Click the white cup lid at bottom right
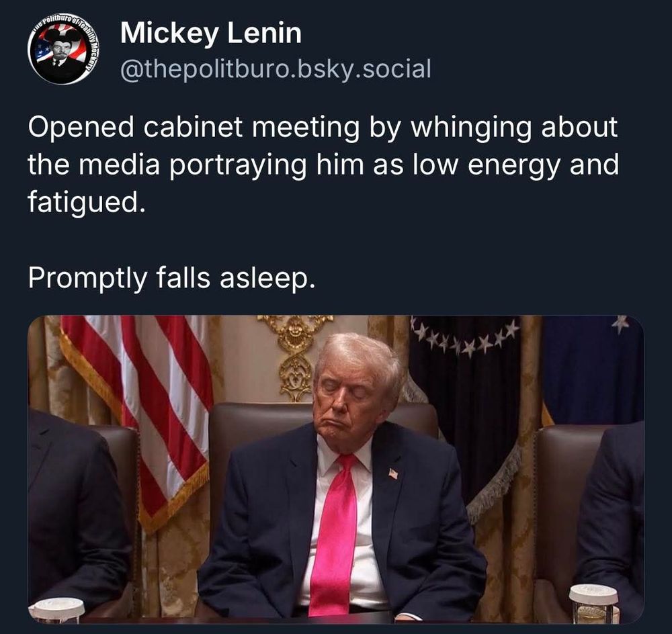The width and height of the screenshot is (672, 634). click(x=593, y=594)
